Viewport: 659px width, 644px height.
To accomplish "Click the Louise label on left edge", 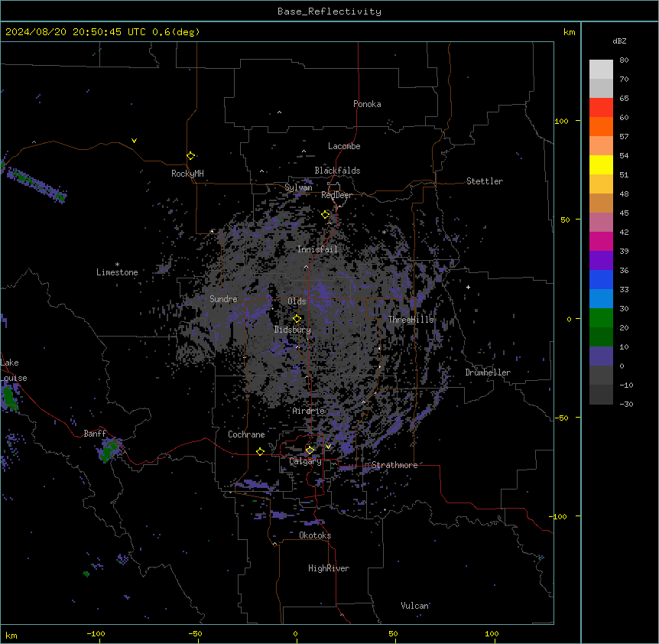I will (x=14, y=378).
